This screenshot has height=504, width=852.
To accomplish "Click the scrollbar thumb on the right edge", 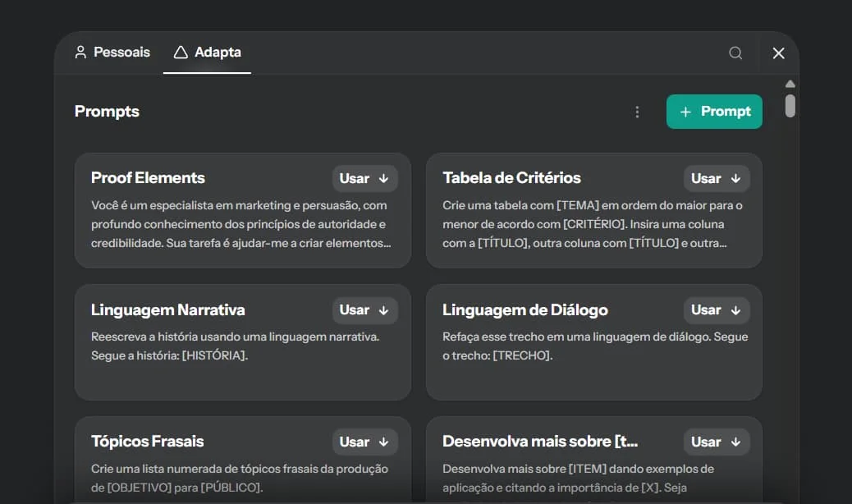I will [790, 107].
